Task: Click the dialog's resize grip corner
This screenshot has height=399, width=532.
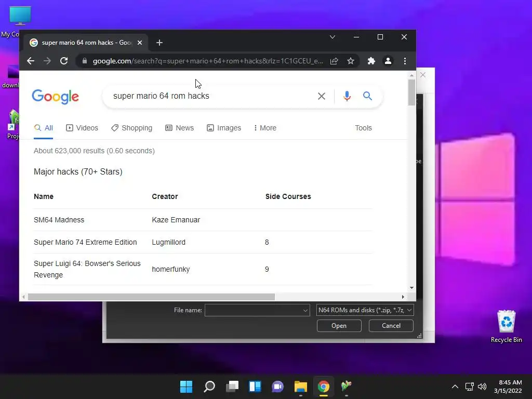Action: pyautogui.click(x=419, y=336)
